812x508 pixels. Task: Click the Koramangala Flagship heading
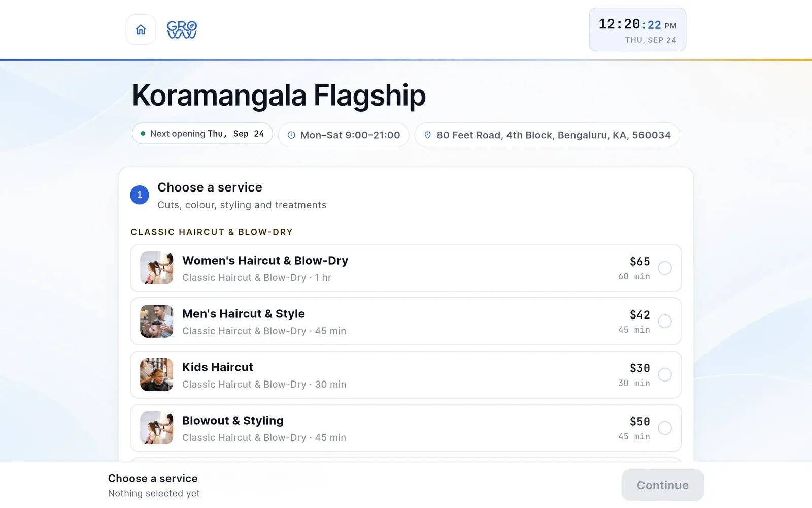click(279, 95)
